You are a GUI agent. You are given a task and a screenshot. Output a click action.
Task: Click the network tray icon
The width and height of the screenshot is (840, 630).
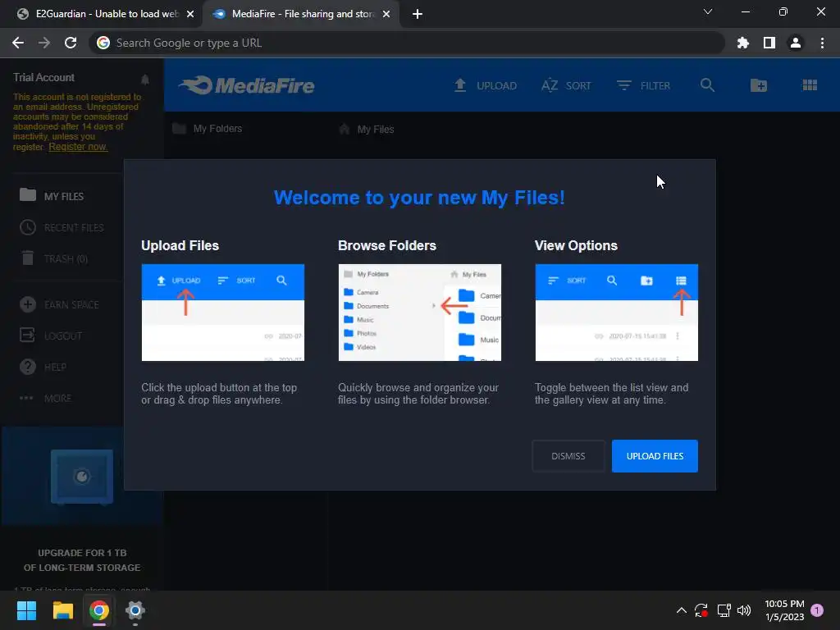pyautogui.click(x=724, y=610)
